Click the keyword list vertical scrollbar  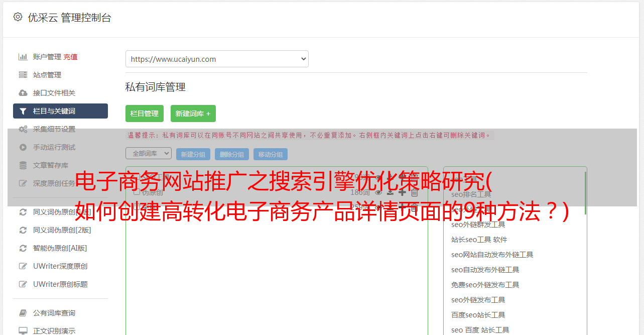[585, 193]
